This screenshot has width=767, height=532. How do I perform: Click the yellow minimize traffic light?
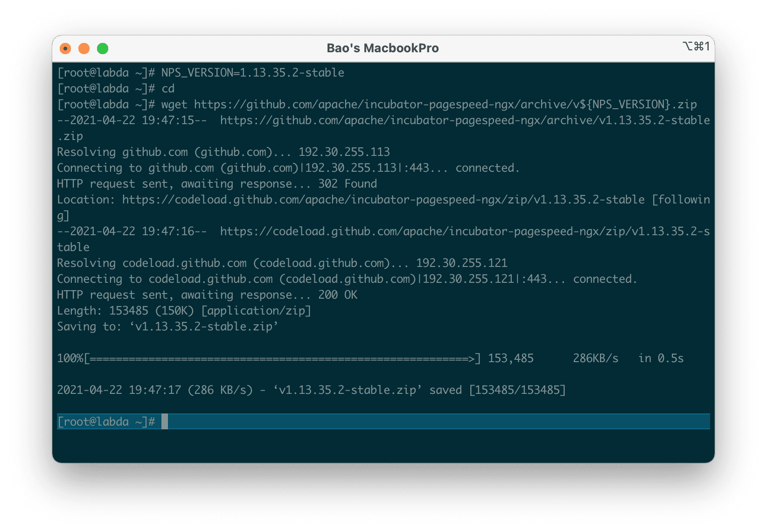pyautogui.click(x=84, y=48)
